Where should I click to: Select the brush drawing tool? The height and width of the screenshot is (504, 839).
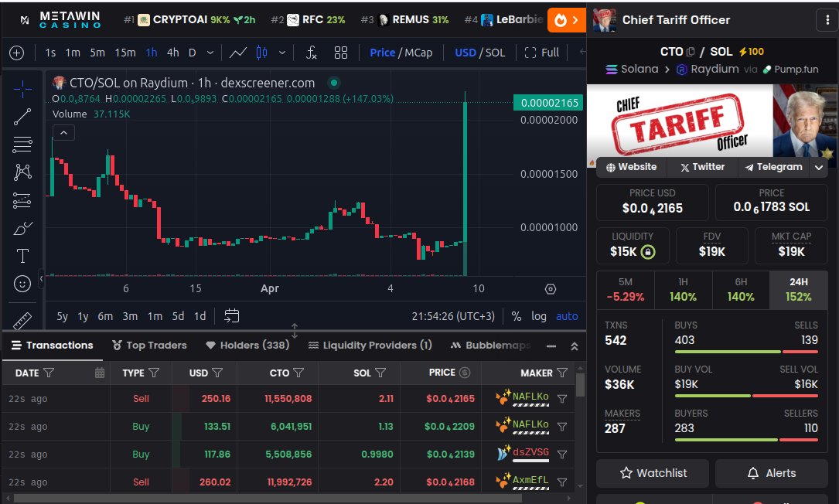click(22, 229)
